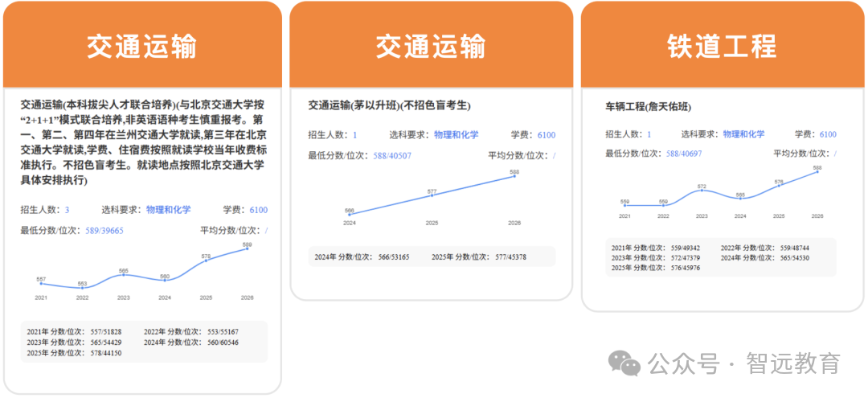Select the 559 point on 2022 in 詹天佑班 chart
The image size is (868, 398).
(x=663, y=205)
